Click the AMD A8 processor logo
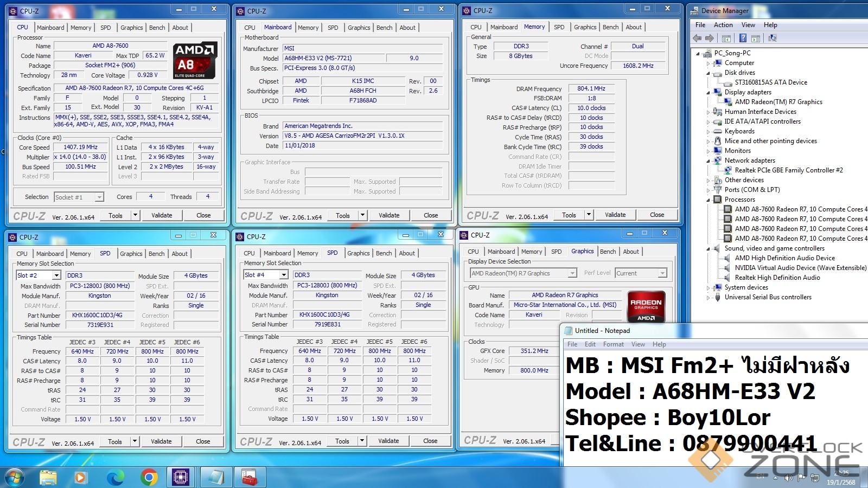The image size is (868, 488). [x=196, y=60]
